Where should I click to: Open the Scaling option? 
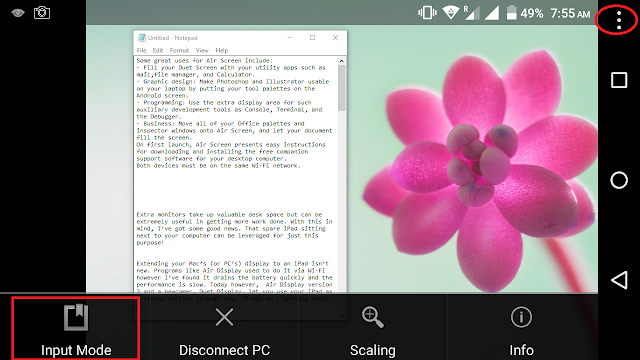click(x=373, y=329)
